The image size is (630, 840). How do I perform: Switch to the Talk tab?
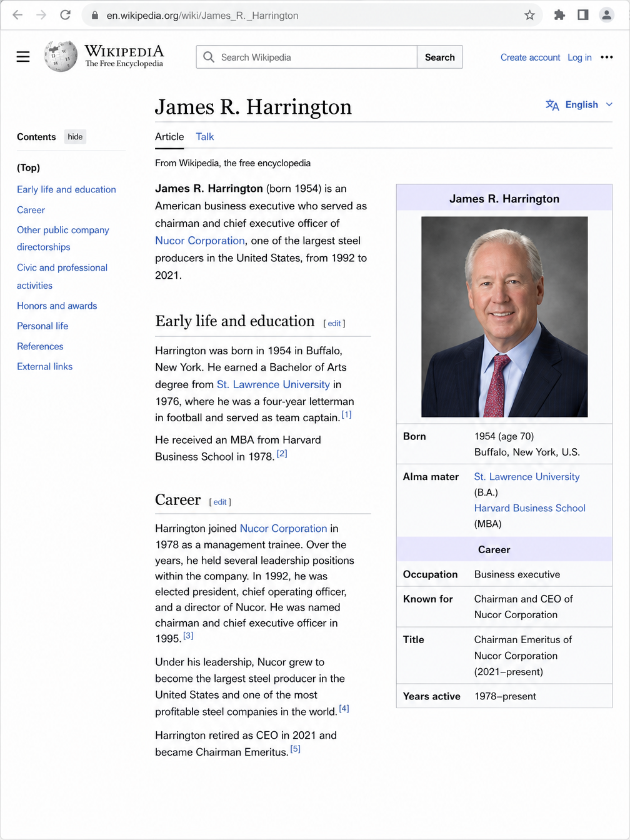[x=204, y=137]
